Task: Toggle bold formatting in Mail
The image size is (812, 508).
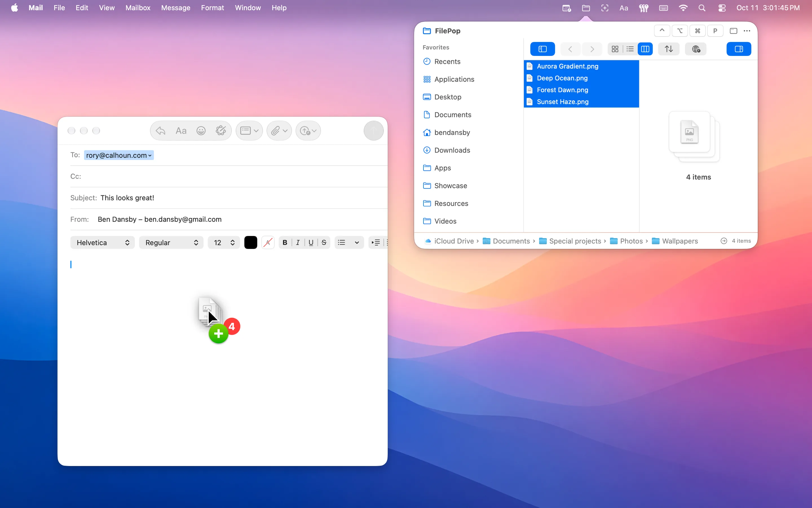Action: (285, 243)
